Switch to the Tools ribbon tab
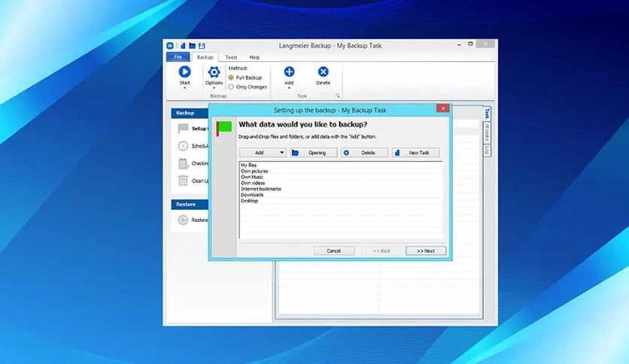The width and height of the screenshot is (629, 364). 231,57
